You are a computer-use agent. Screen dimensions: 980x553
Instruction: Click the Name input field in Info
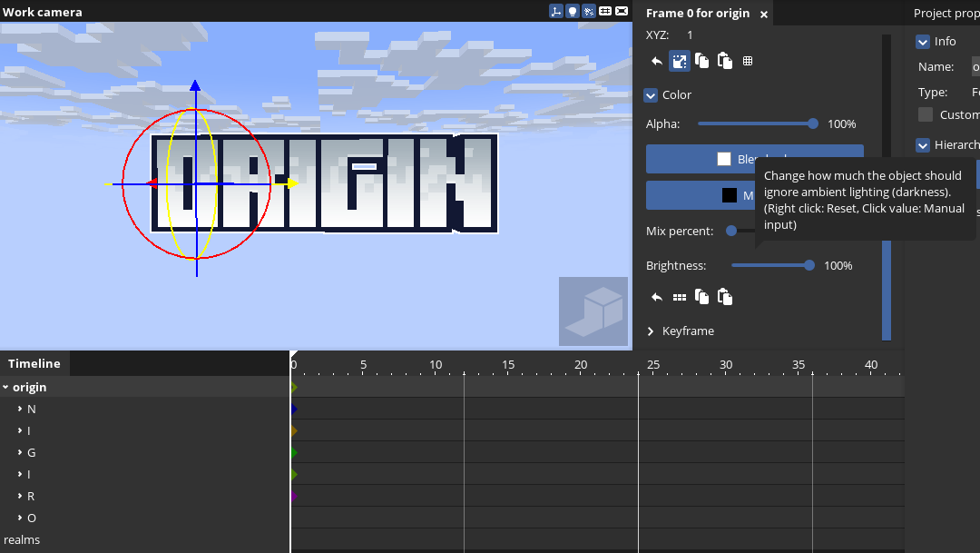click(975, 67)
